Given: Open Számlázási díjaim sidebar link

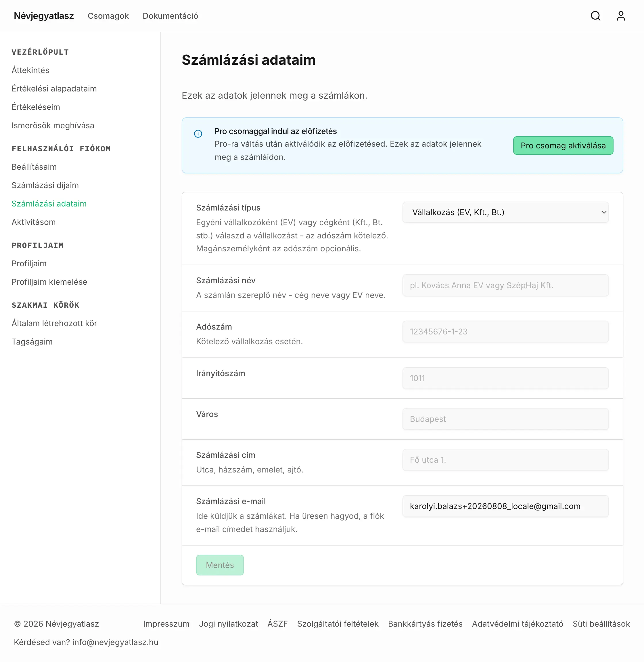Looking at the screenshot, I should [45, 185].
